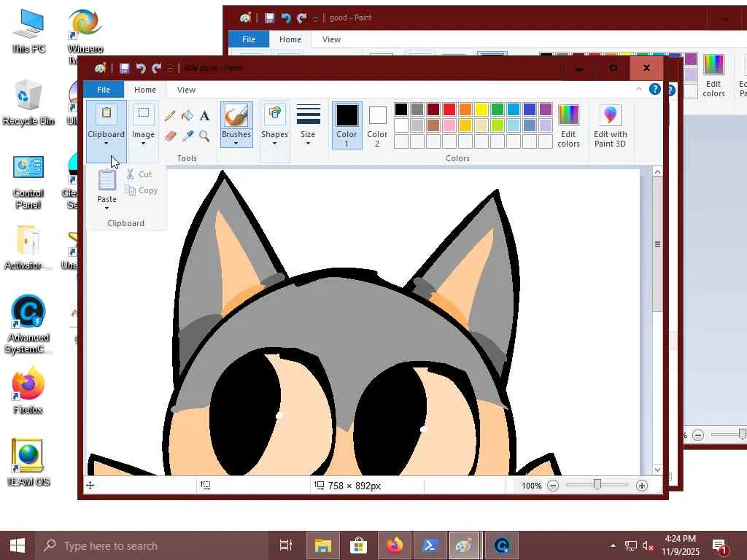This screenshot has width=747, height=560.
Task: Pick the yellow color swatch
Action: click(x=481, y=109)
